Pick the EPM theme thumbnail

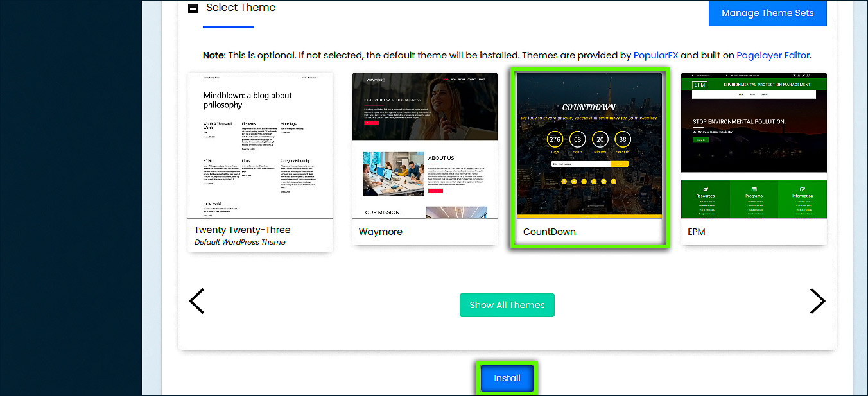[x=754, y=145]
